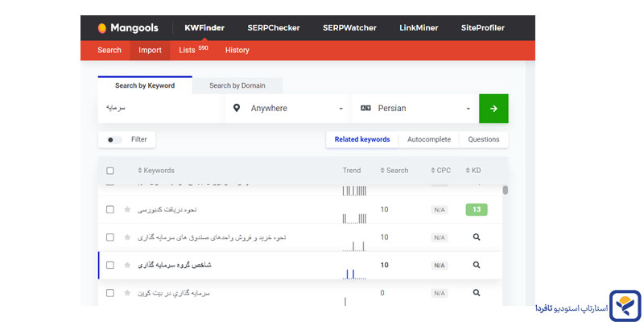Click the location pin icon beside Anywhere
This screenshot has width=644, height=322.
pyautogui.click(x=236, y=108)
